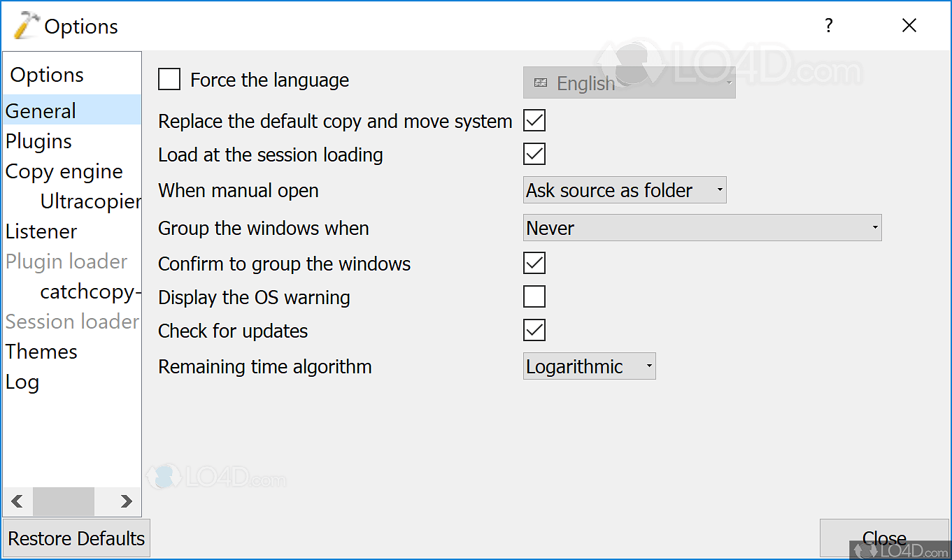
Task: Uncheck Replace the default copy and move system
Action: (534, 121)
